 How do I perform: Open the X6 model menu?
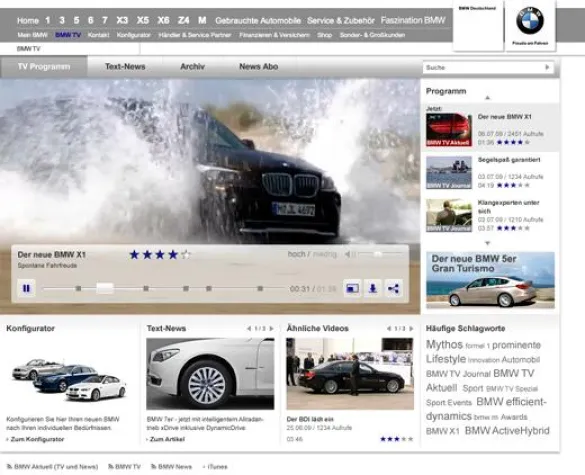coord(163,20)
